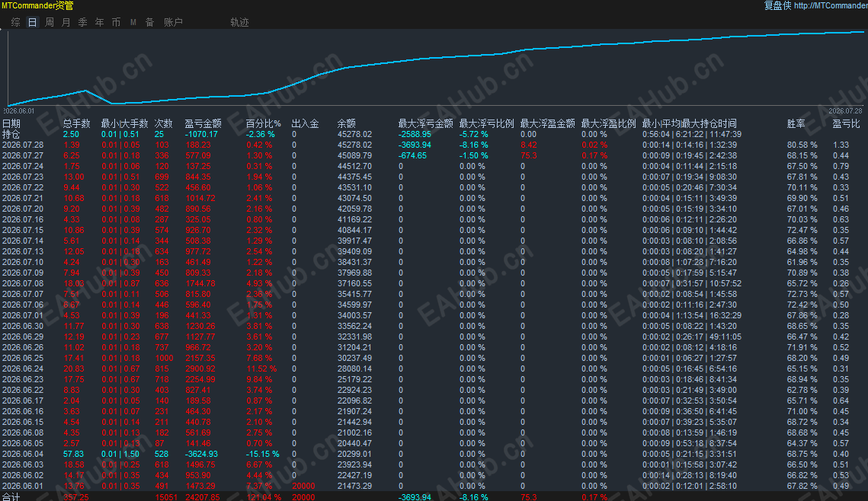Open the 周 weekly tab
Image resolution: width=868 pixels, height=501 pixels.
(x=50, y=22)
